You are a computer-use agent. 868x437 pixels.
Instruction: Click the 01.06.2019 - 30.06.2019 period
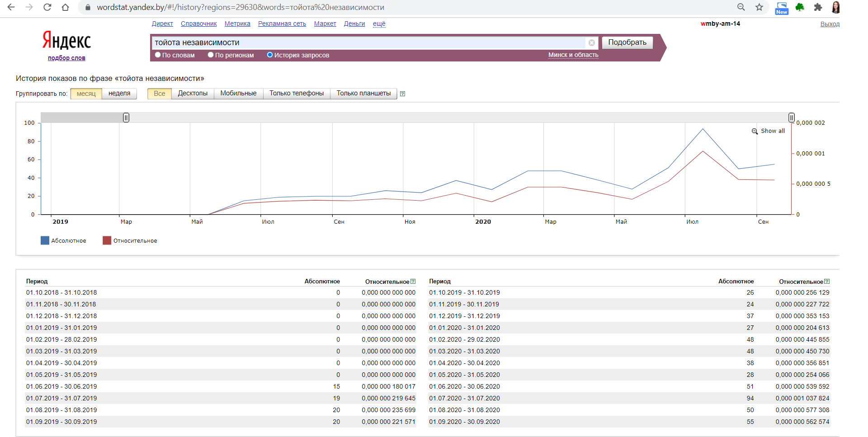[x=61, y=386]
